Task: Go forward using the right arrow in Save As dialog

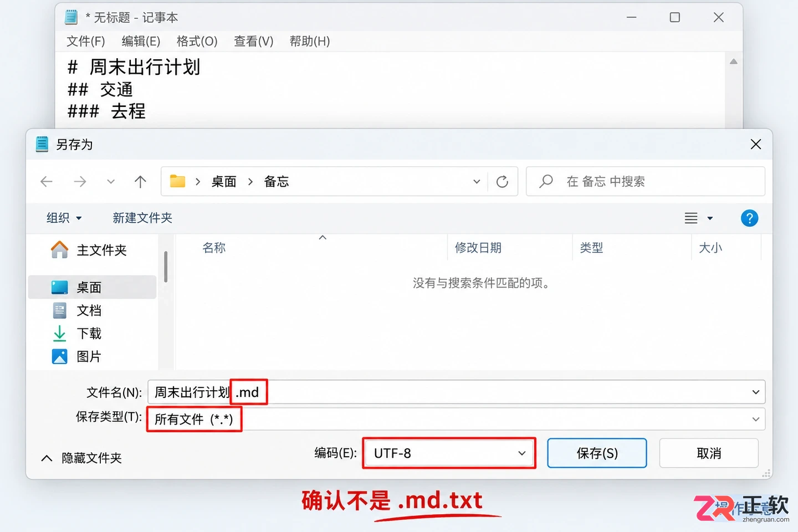Action: click(x=80, y=181)
